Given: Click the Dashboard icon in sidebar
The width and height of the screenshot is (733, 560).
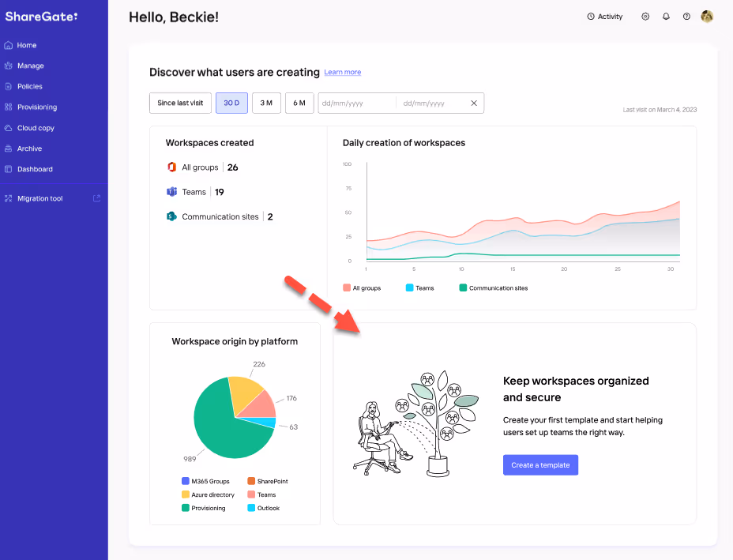Looking at the screenshot, I should (x=8, y=169).
